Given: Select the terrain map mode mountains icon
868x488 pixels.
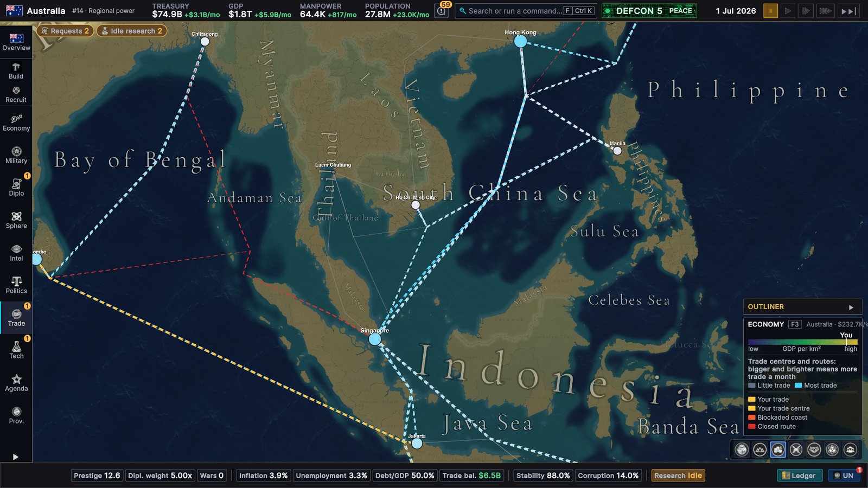Looking at the screenshot, I should [760, 450].
